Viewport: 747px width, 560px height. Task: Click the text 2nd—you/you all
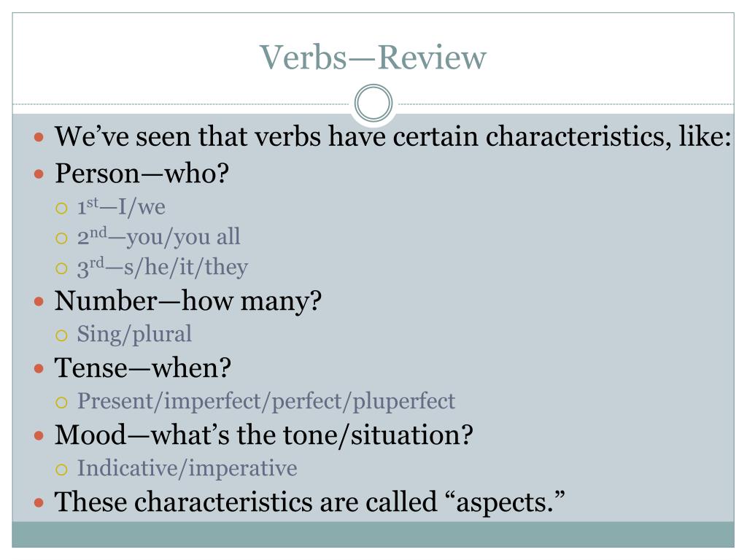(x=158, y=237)
